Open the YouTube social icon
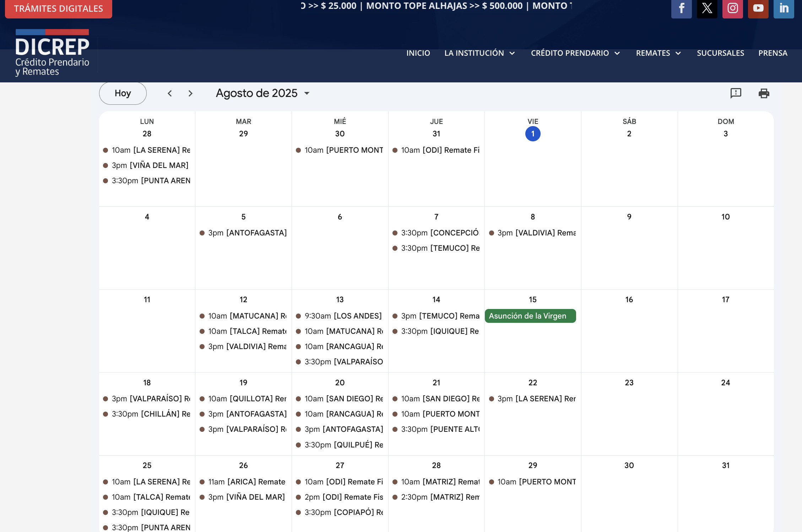802x532 pixels. (758, 8)
